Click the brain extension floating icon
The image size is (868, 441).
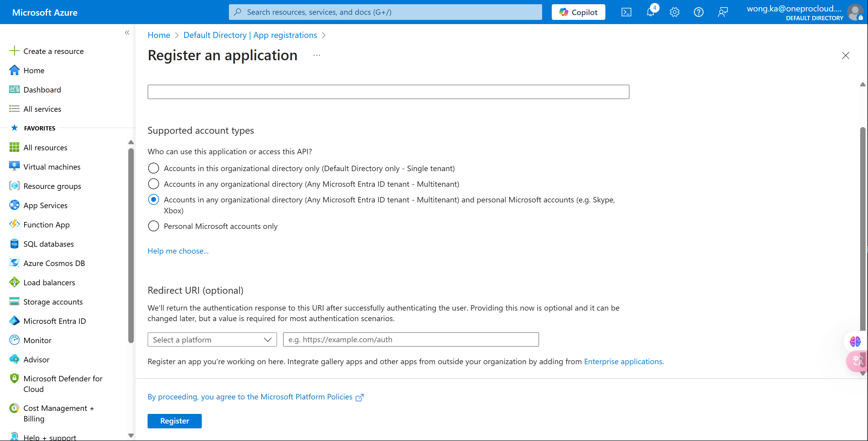pyautogui.click(x=855, y=341)
